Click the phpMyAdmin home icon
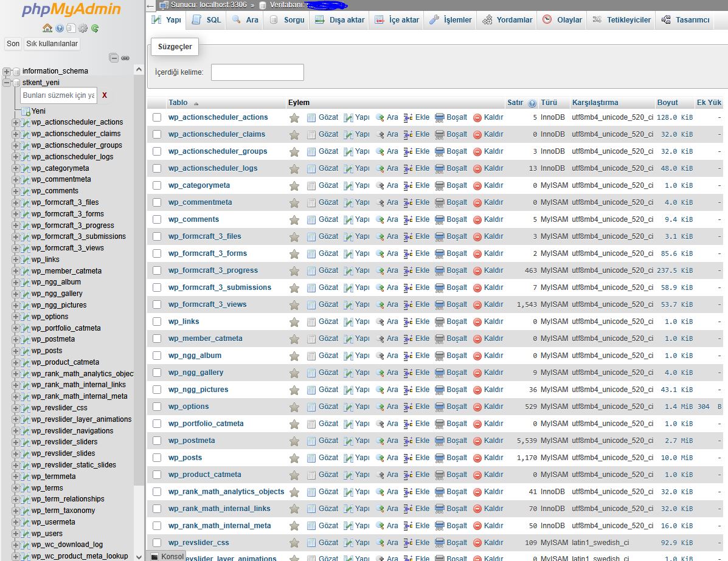Viewport: 728px width, 561px height. point(47,29)
